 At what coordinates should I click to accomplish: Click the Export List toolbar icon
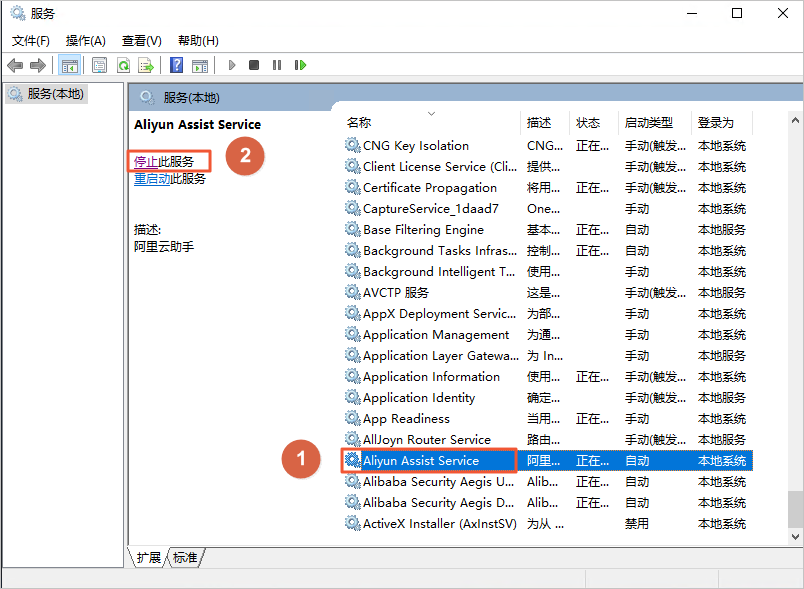tap(146, 65)
